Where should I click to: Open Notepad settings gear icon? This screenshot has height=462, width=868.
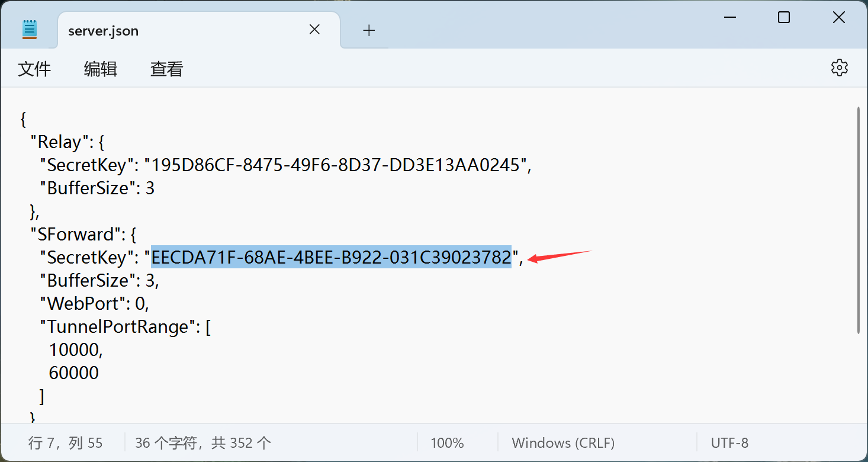tap(839, 68)
